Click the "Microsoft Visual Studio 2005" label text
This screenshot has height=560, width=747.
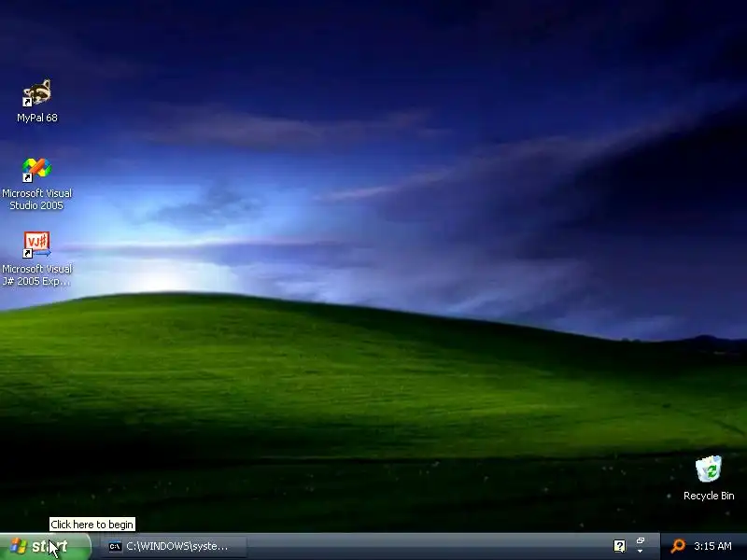[36, 199]
